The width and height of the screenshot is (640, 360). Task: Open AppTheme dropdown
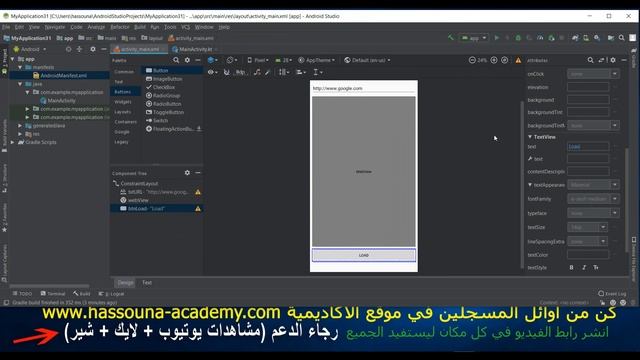(x=316, y=60)
